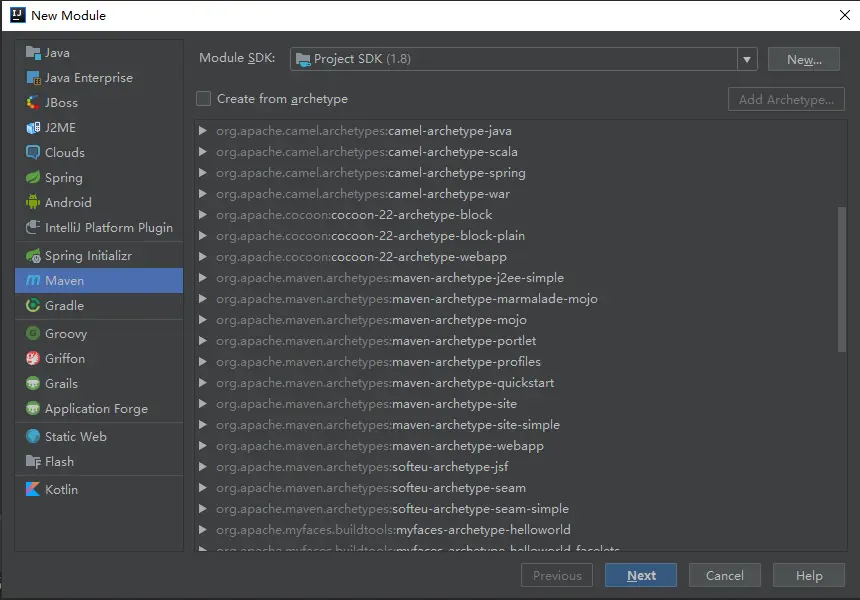The image size is (860, 600).
Task: Choose IntelliJ Platform Plugin from list
Action: (x=108, y=228)
